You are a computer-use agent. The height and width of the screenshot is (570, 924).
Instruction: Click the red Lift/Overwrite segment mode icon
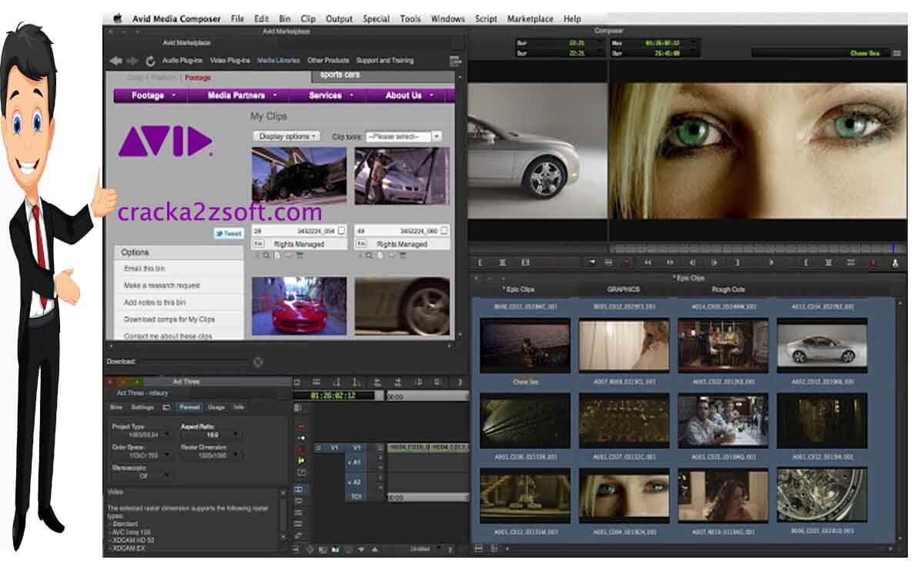pyautogui.click(x=301, y=426)
